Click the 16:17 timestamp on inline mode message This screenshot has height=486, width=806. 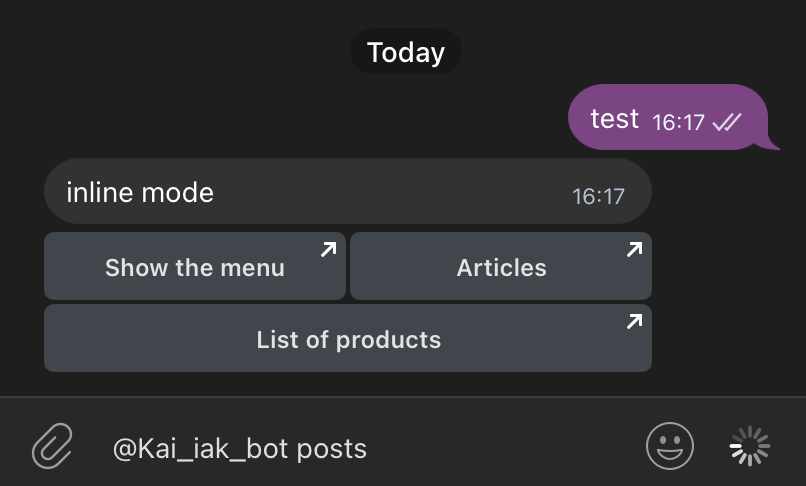[598, 196]
